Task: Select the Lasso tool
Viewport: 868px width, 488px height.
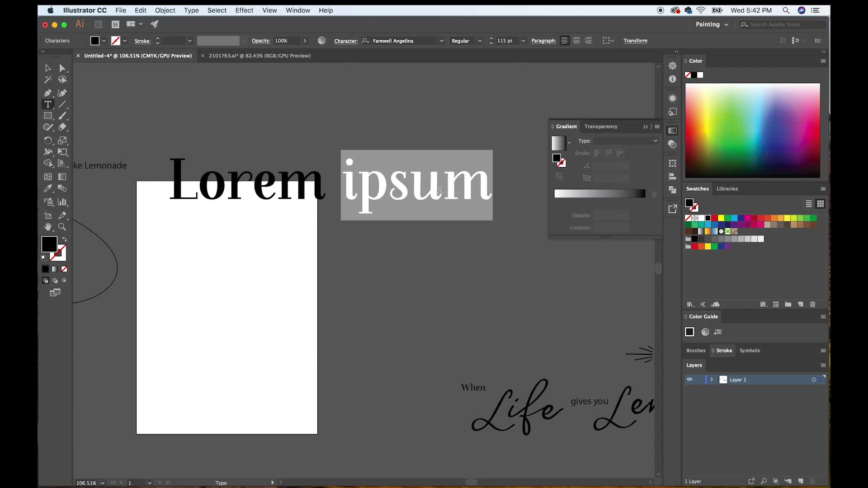Action: (x=63, y=80)
